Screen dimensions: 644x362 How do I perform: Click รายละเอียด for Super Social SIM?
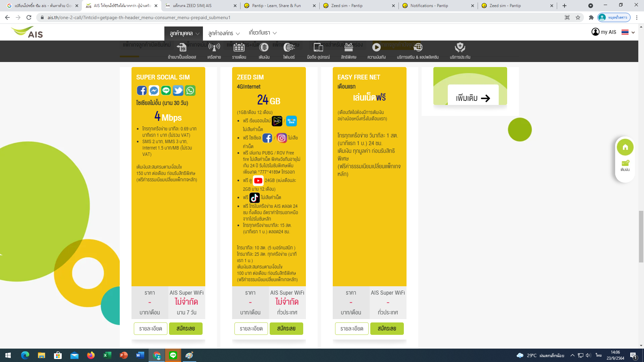pyautogui.click(x=151, y=328)
